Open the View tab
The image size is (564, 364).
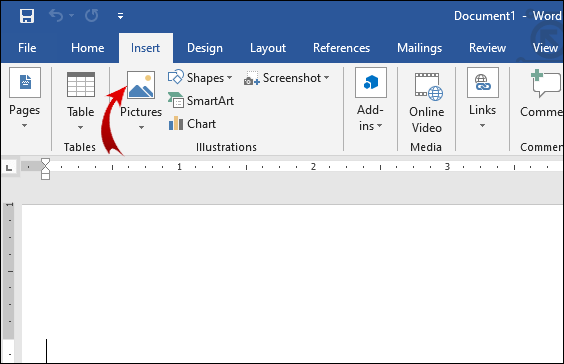coord(545,48)
